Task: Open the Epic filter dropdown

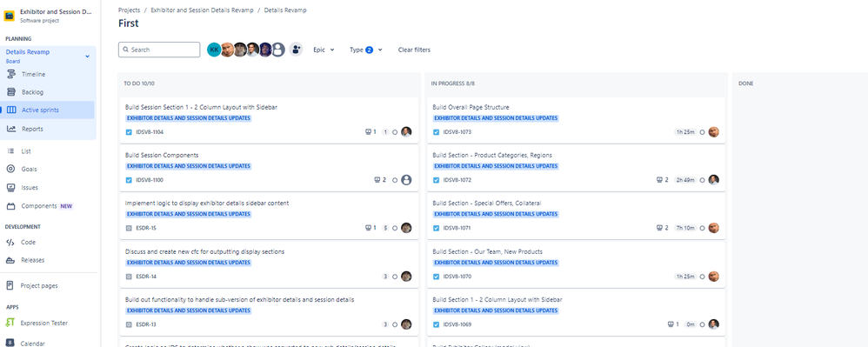Action: point(324,50)
